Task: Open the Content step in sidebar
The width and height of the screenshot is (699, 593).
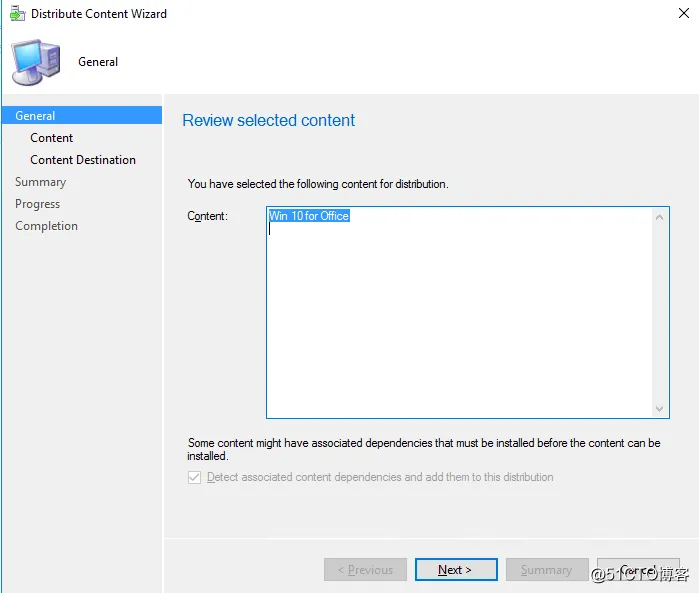Action: pos(51,138)
